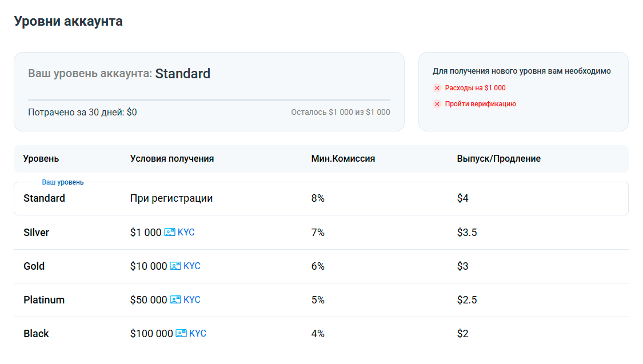
Task: Select the Silver level name
Action: point(37,233)
